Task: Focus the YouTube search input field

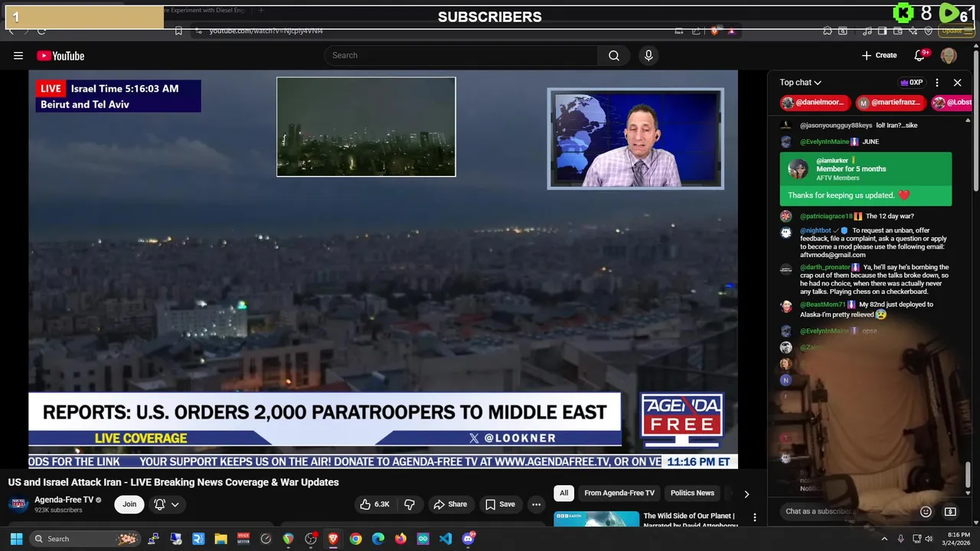Action: 462,55
